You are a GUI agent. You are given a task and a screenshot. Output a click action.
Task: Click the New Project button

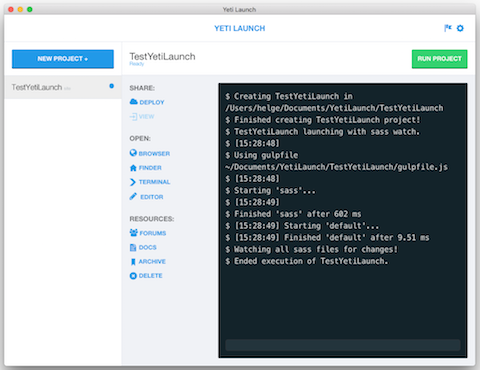(63, 59)
